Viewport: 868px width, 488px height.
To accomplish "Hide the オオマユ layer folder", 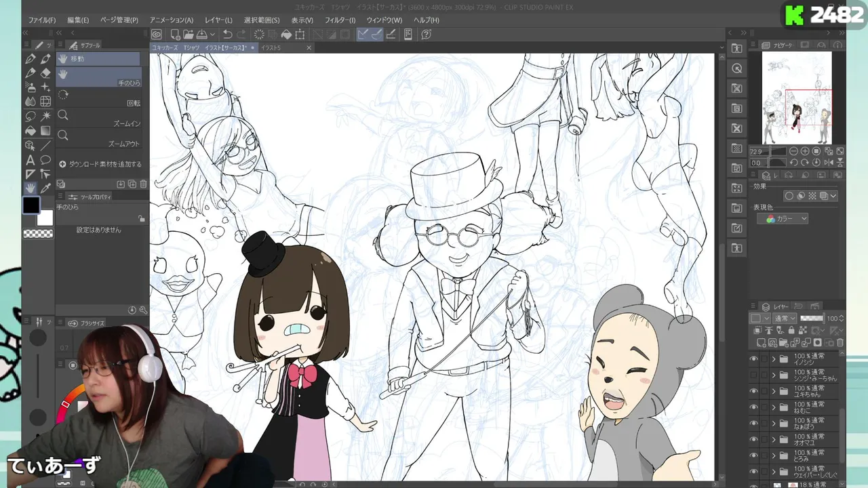I will (753, 440).
